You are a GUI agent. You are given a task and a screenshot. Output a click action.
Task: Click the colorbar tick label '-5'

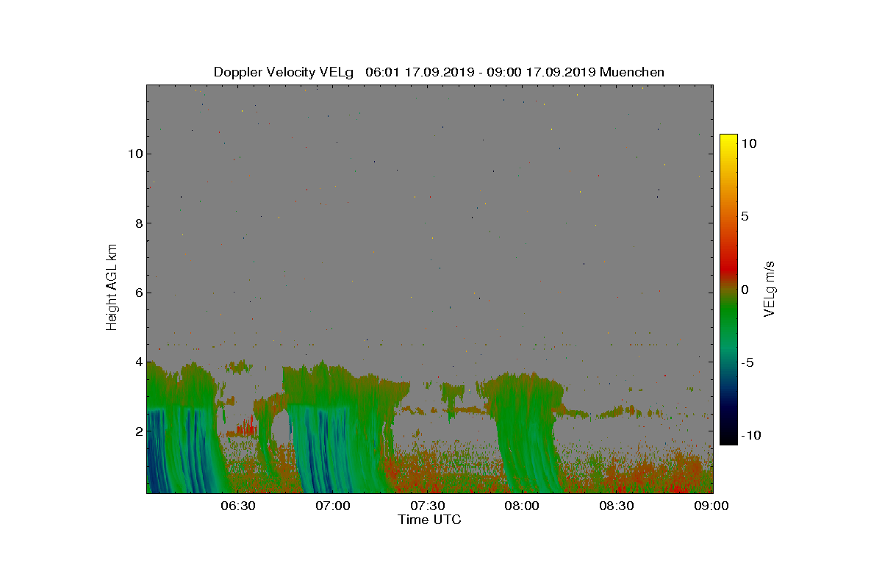747,362
